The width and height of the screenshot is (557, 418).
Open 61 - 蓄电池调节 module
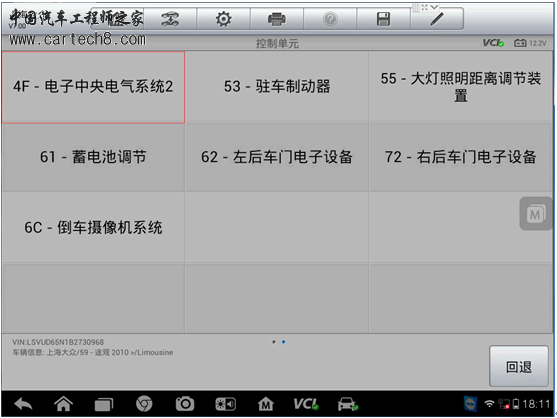[93, 157]
